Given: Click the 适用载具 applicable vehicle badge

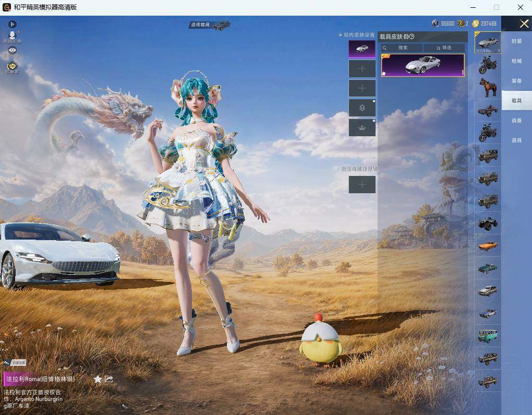Looking at the screenshot, I should 210,25.
